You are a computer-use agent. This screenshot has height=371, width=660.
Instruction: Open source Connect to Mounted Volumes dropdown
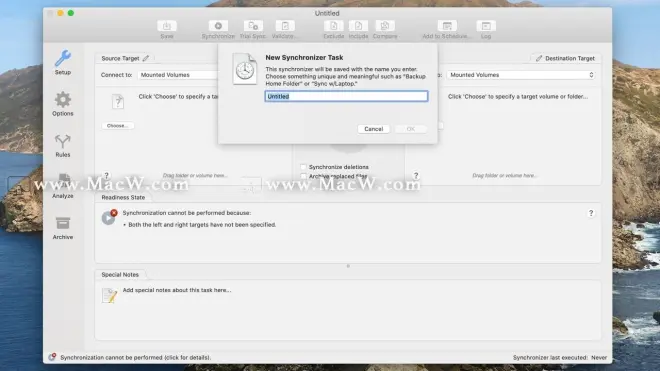tap(178, 75)
